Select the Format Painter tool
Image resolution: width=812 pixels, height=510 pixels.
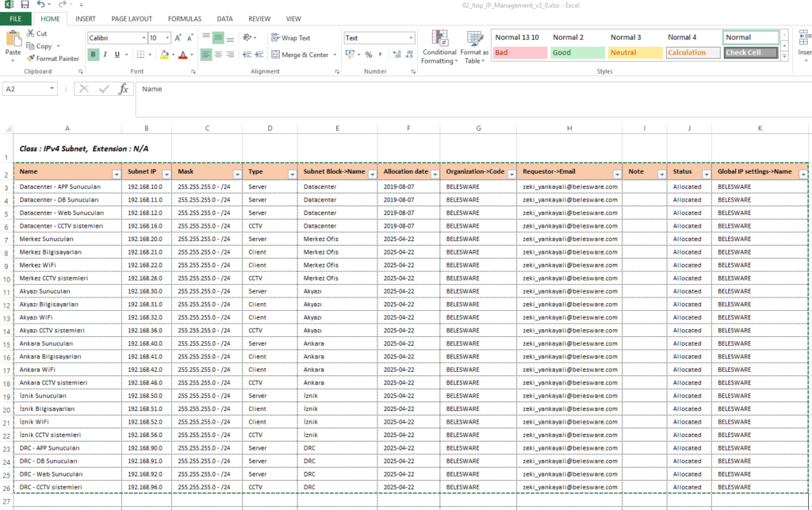coord(52,59)
